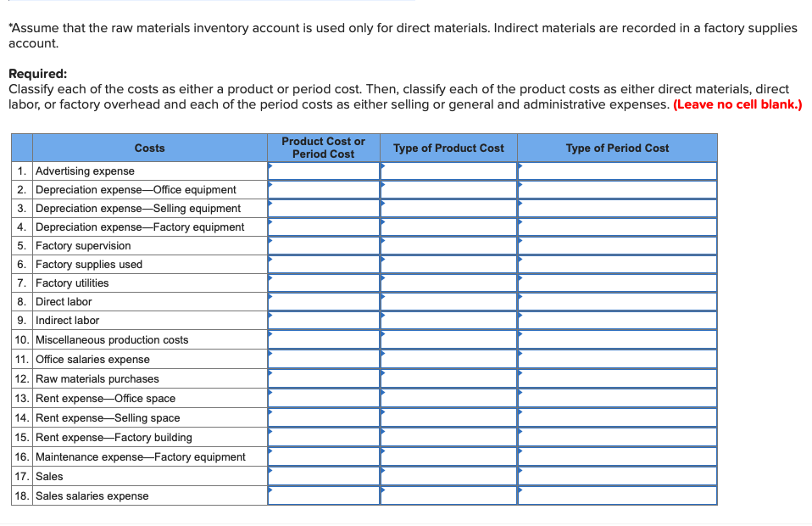This screenshot has width=812, height=526.
Task: Click the Type of Product Cost header
Action: 448,148
